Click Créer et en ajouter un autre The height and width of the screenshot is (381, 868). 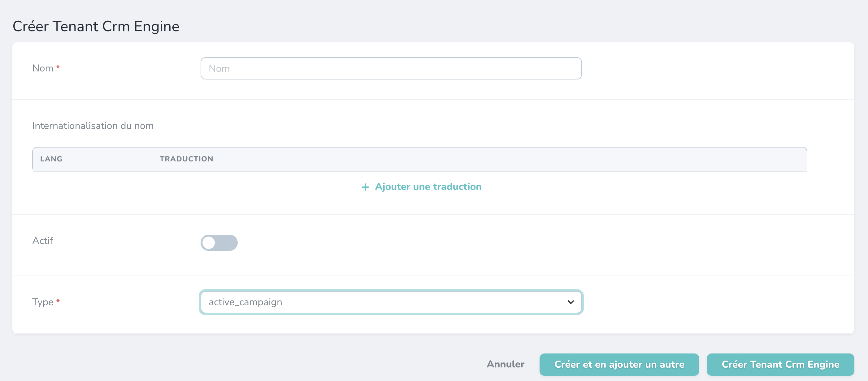pos(619,364)
